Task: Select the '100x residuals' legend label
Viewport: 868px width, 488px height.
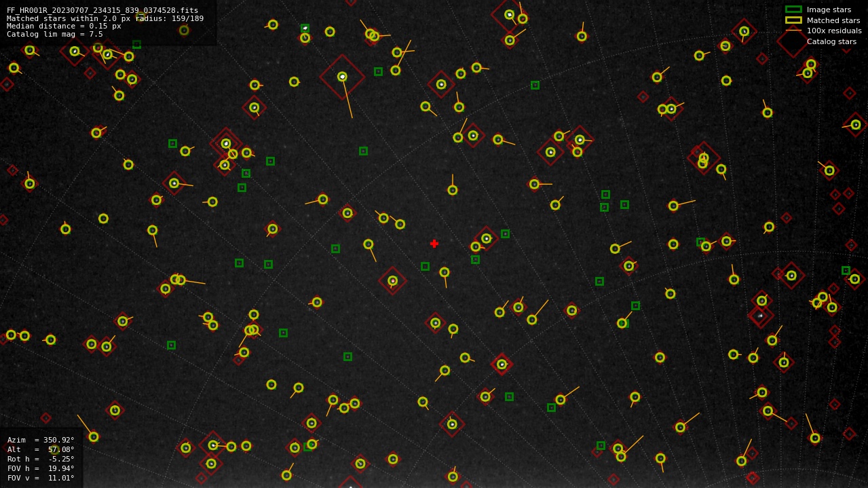Action: click(834, 31)
